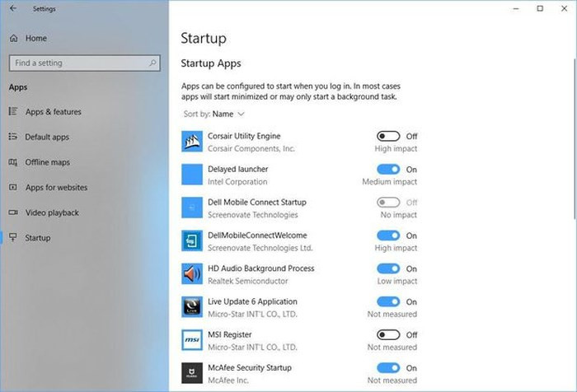Click the McAfee Security Startup icon
This screenshot has width=577, height=392.
click(x=191, y=373)
